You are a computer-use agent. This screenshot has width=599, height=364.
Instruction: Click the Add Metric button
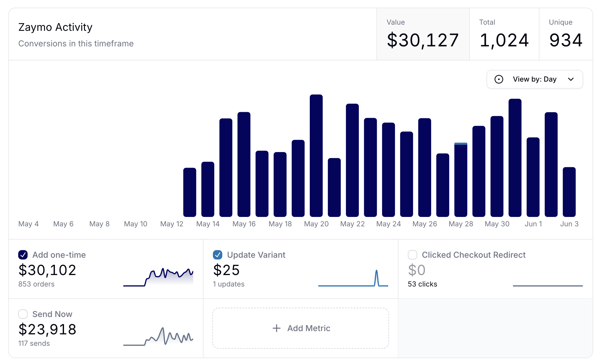(x=301, y=328)
